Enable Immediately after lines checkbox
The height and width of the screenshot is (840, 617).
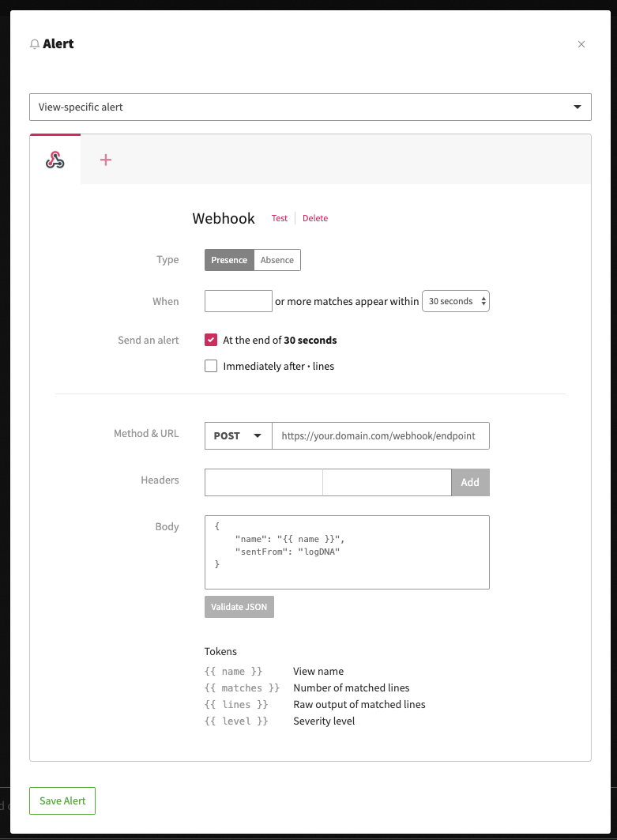211,366
